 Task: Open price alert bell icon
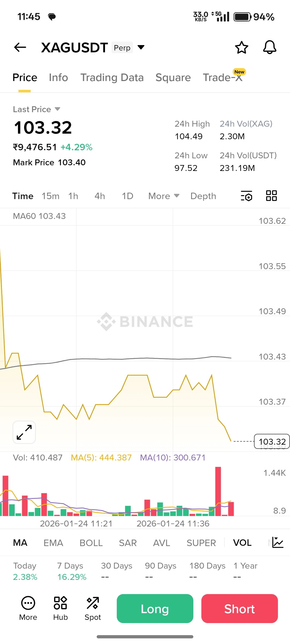click(270, 47)
